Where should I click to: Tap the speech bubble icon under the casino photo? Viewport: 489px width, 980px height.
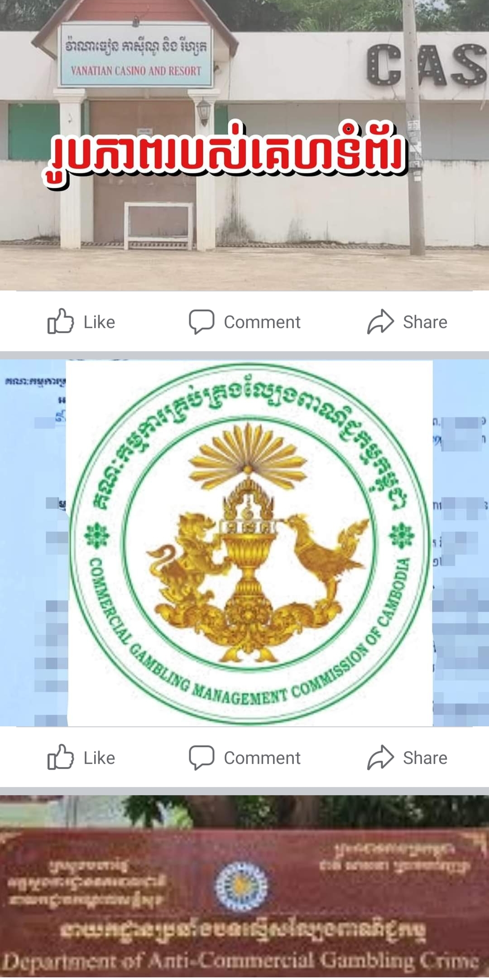(x=201, y=322)
